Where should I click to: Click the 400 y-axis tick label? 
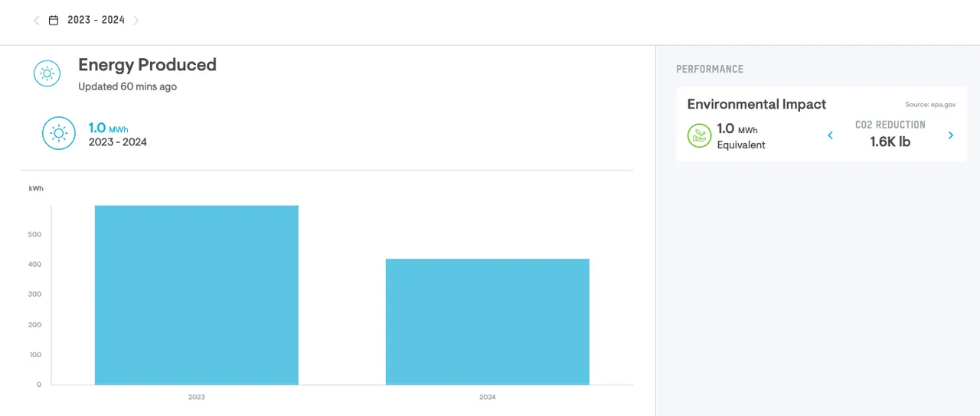(34, 265)
